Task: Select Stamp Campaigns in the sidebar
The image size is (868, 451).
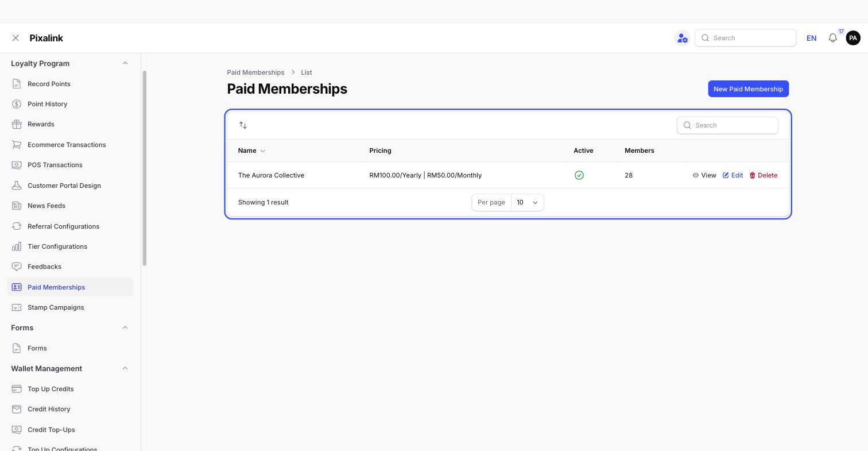Action: point(71,307)
